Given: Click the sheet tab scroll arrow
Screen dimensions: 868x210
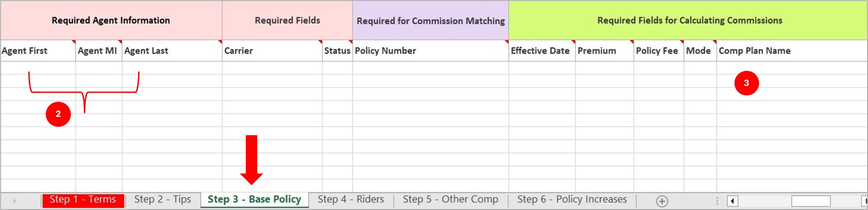Looking at the screenshot, I should [x=14, y=201].
